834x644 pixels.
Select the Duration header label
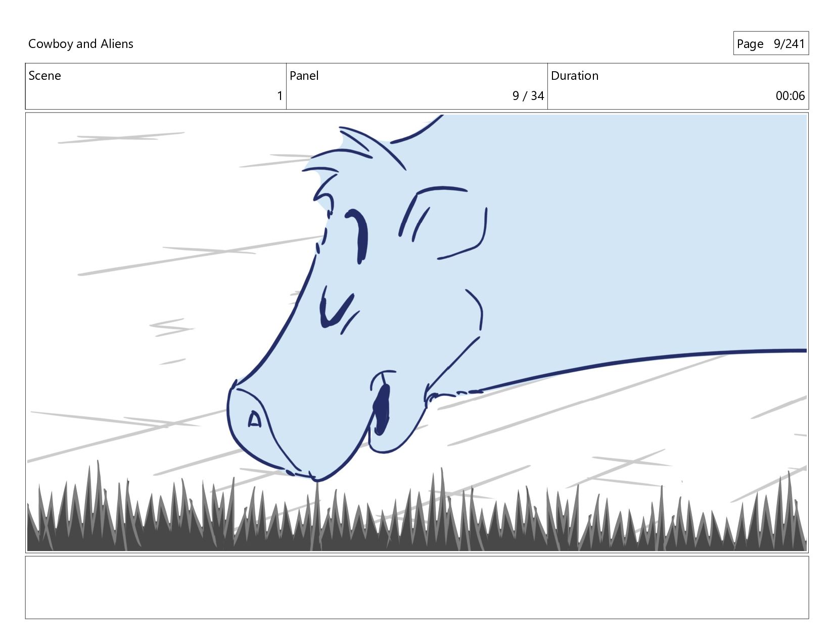pos(575,76)
